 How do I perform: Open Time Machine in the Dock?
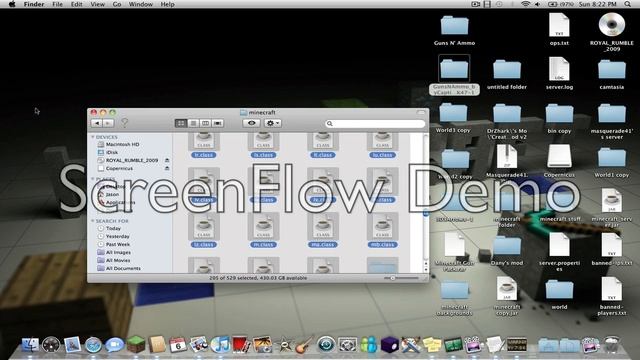pos(326,345)
